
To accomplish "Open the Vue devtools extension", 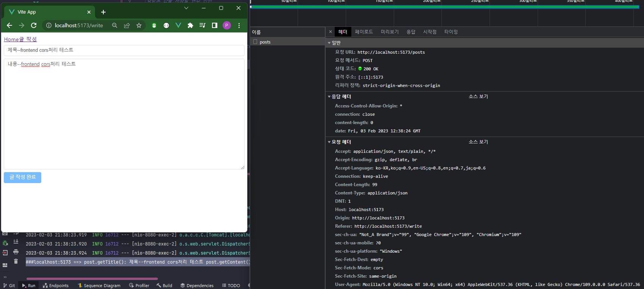I will [x=178, y=25].
